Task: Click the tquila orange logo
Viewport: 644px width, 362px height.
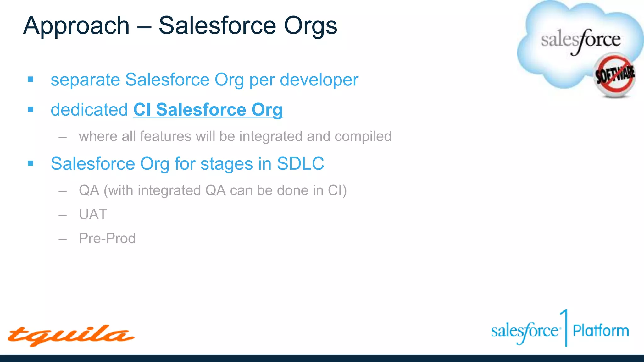Action: coord(71,335)
